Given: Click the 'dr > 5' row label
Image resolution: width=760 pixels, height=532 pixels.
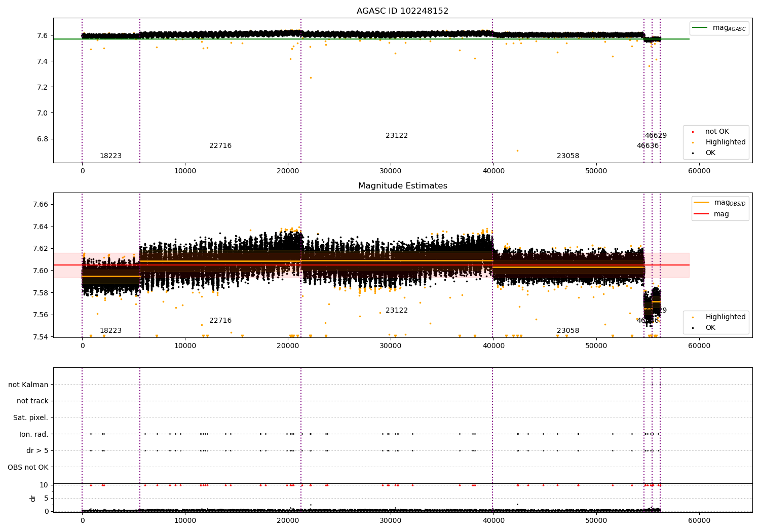Looking at the screenshot, I should [37, 450].
